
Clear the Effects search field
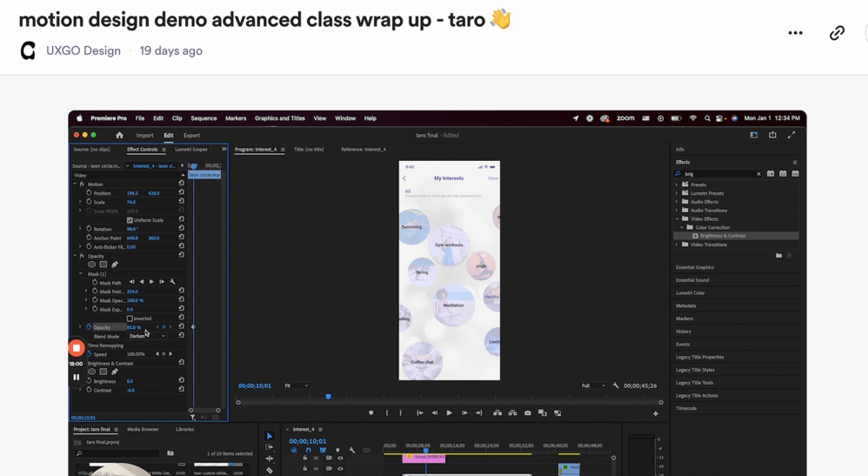tap(758, 174)
